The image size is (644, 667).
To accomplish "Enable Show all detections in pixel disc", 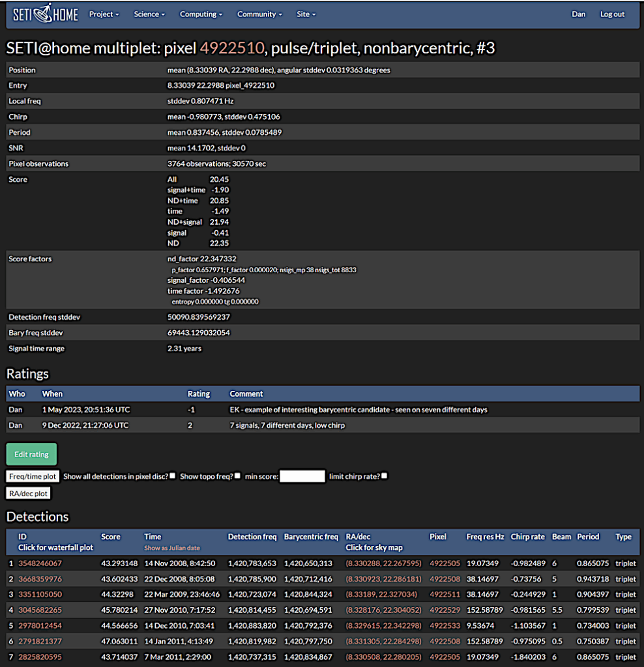I will (x=172, y=475).
